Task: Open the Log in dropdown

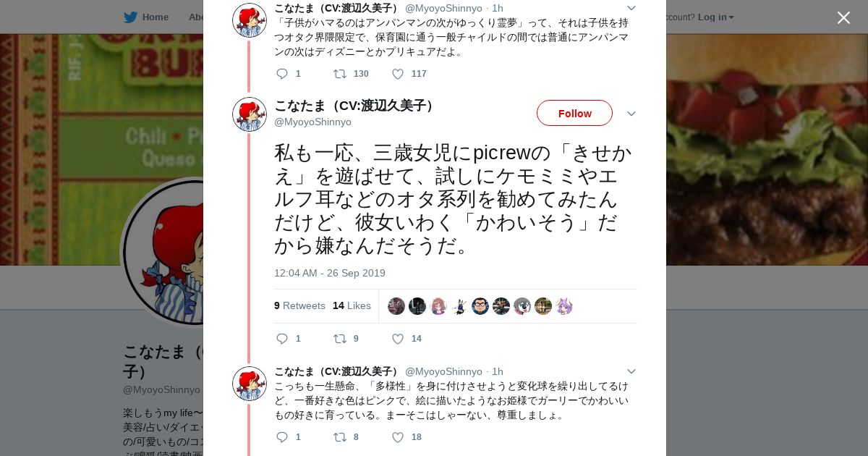Action: [x=716, y=17]
